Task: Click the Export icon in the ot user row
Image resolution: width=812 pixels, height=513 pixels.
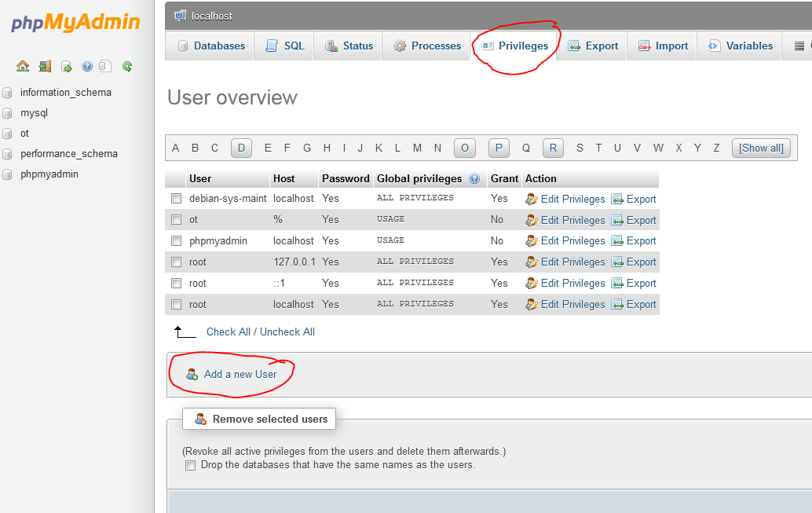Action: [x=616, y=220]
